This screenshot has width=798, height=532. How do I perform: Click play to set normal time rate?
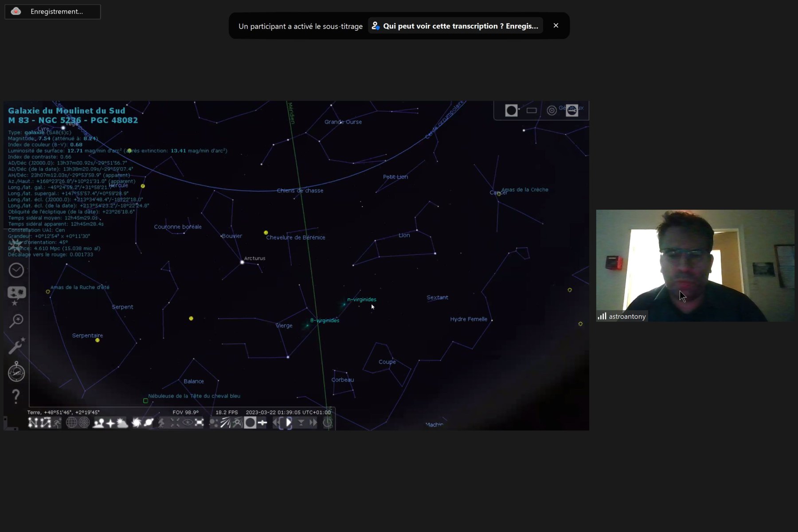click(289, 423)
